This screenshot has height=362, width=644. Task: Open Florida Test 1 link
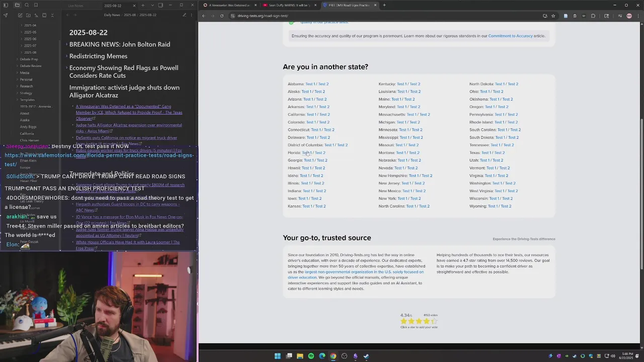click(307, 153)
